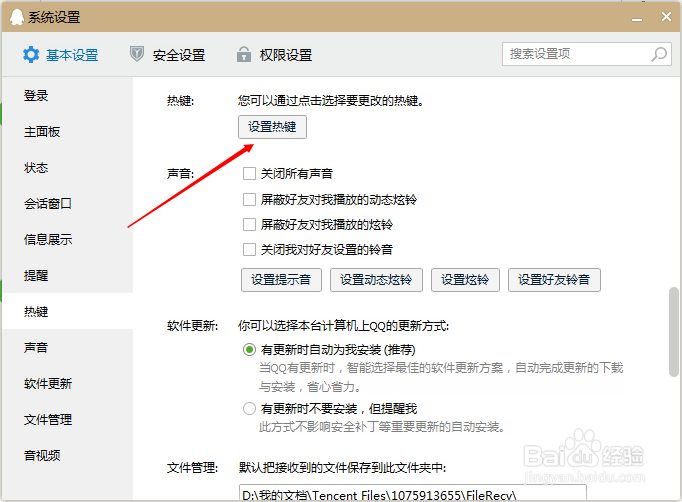Select 有更新时自动为我安装 radio option

pyautogui.click(x=249, y=350)
